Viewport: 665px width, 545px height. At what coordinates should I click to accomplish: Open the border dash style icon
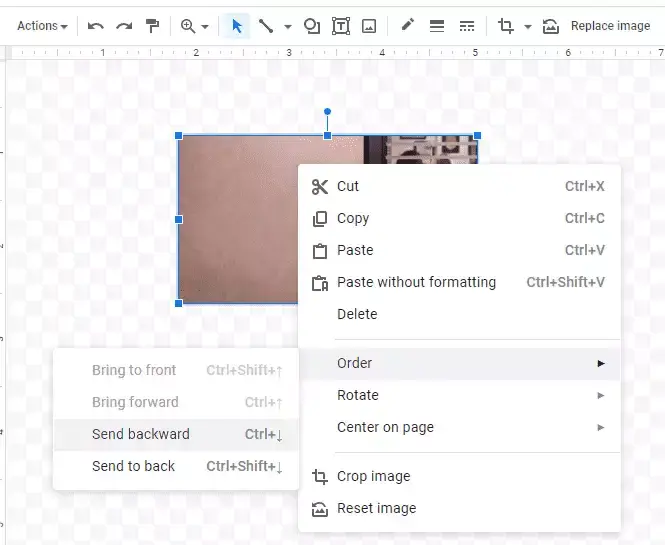pos(467,26)
